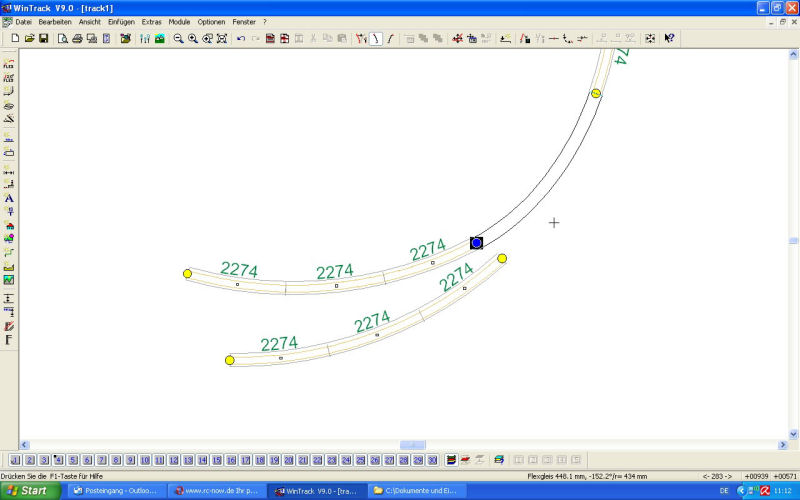Toggle the highlighted flex track tool

tap(376, 38)
